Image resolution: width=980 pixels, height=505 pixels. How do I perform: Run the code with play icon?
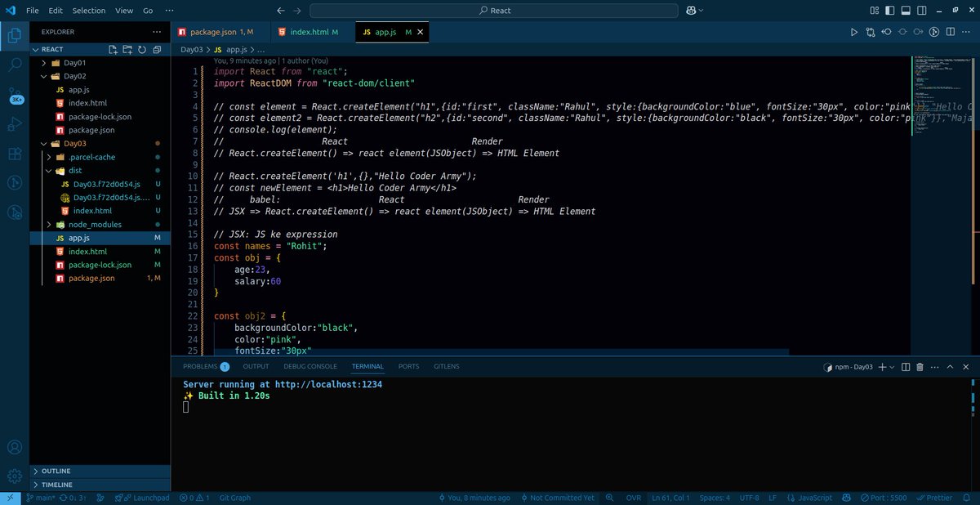(854, 32)
